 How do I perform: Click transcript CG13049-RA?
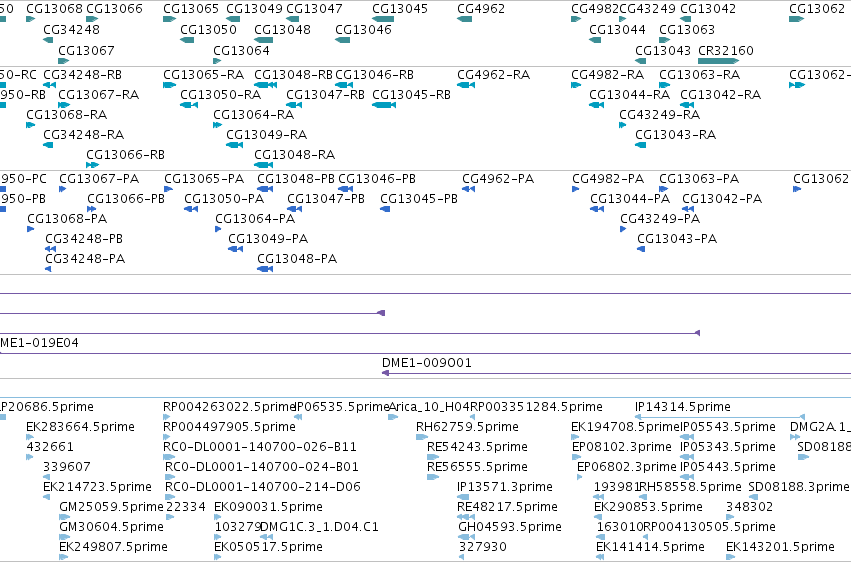pyautogui.click(x=266, y=135)
